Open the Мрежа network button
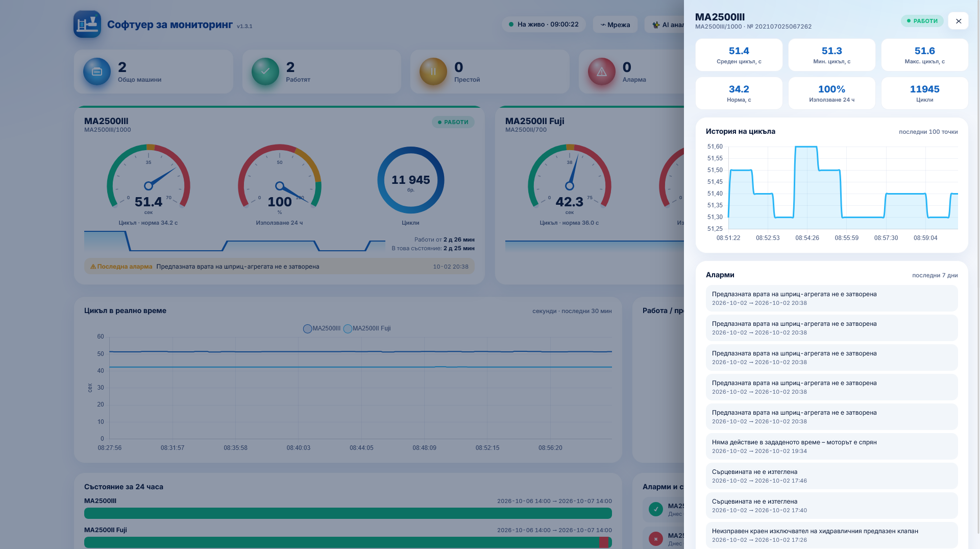Image resolution: width=980 pixels, height=549 pixels. click(615, 25)
